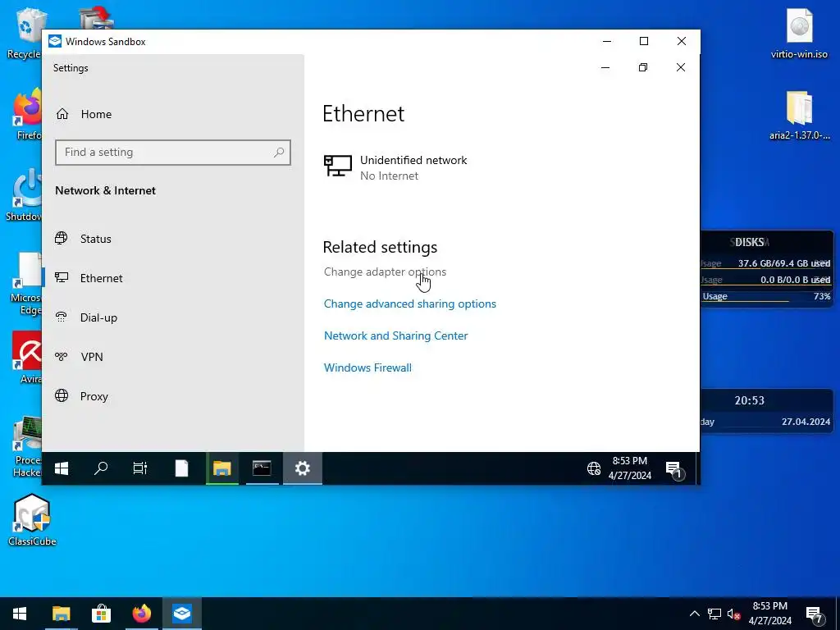840x630 pixels.
Task: Open Search in the Sandbox taskbar
Action: 101,468
